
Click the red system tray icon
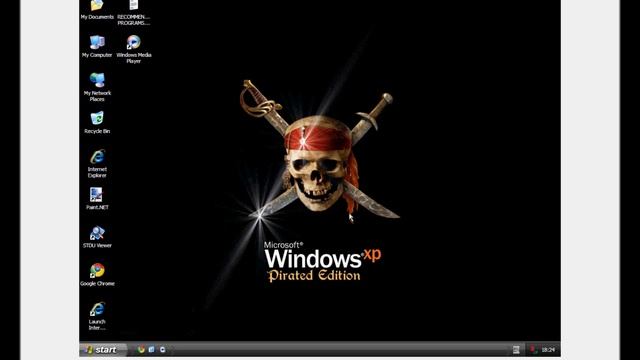coord(533,349)
